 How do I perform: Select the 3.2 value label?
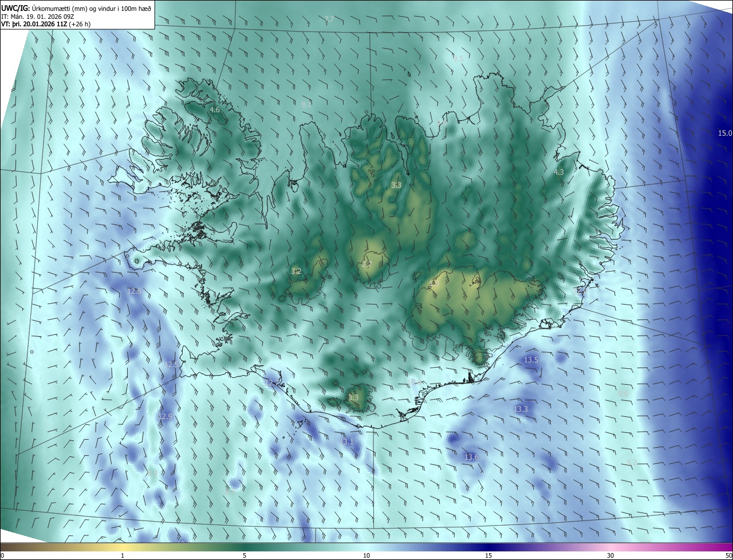pyautogui.click(x=296, y=271)
